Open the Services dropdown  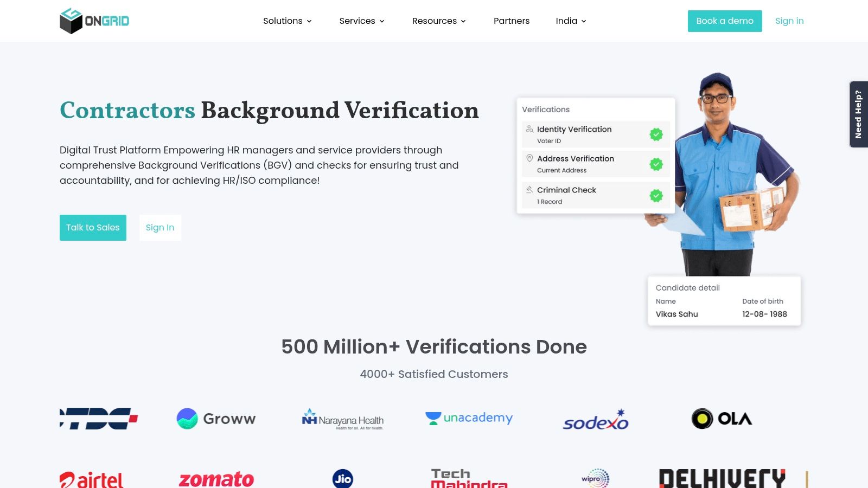click(x=361, y=21)
